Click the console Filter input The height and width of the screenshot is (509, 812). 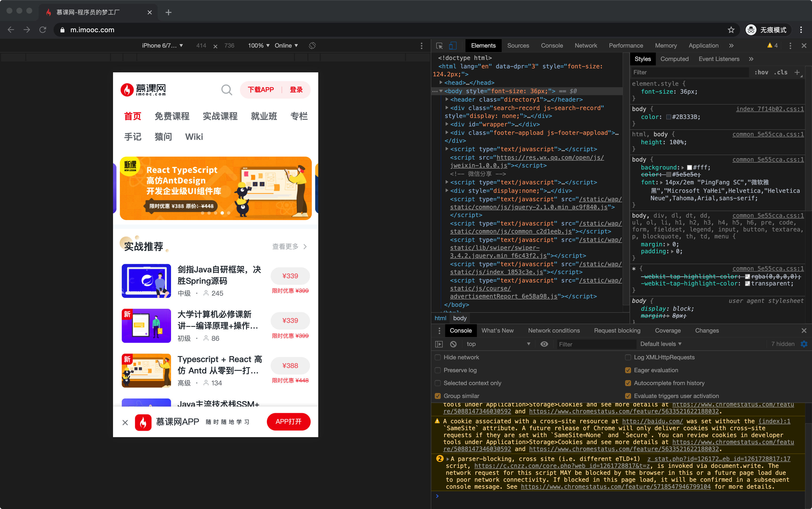[596, 344]
